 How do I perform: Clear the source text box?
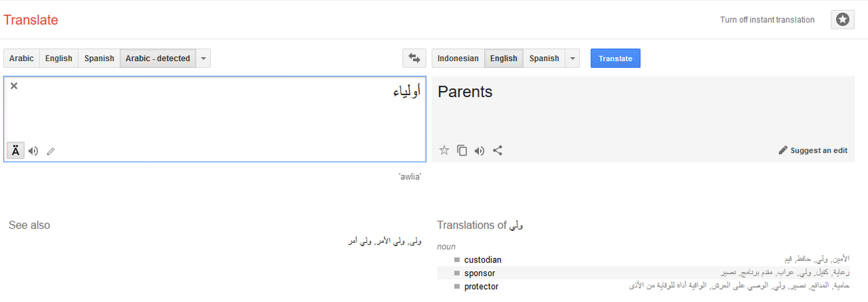pyautogui.click(x=14, y=86)
